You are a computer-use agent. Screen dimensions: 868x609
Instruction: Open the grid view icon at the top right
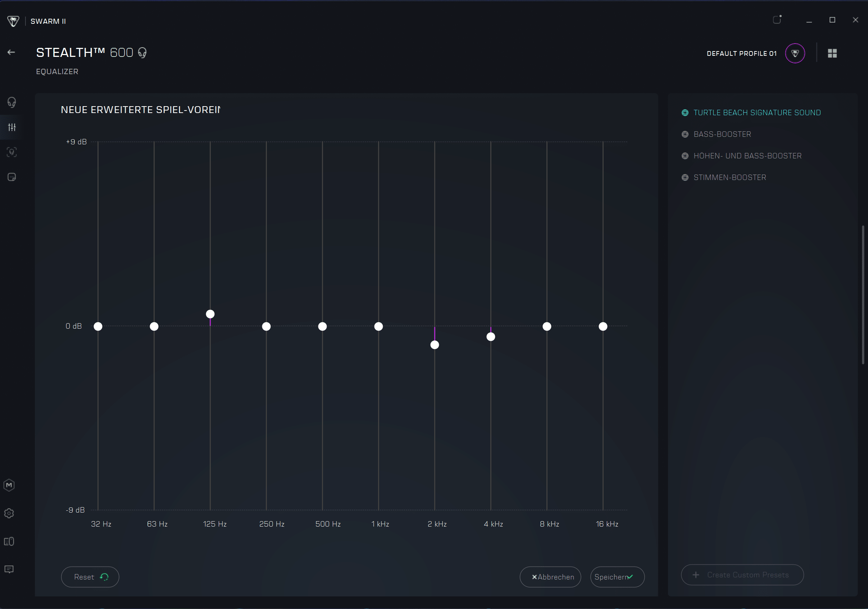(832, 53)
